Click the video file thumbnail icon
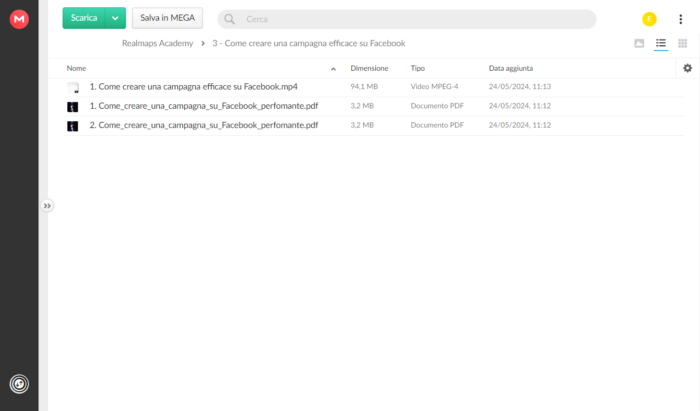The width and height of the screenshot is (700, 411). (x=73, y=87)
